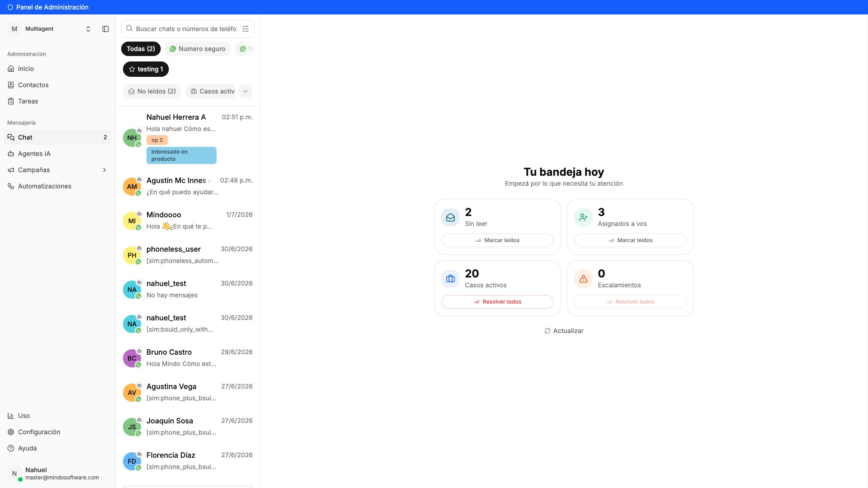Click the NH avatar of Nahuel Herrera
This screenshot has width=868, height=488.
(x=132, y=138)
